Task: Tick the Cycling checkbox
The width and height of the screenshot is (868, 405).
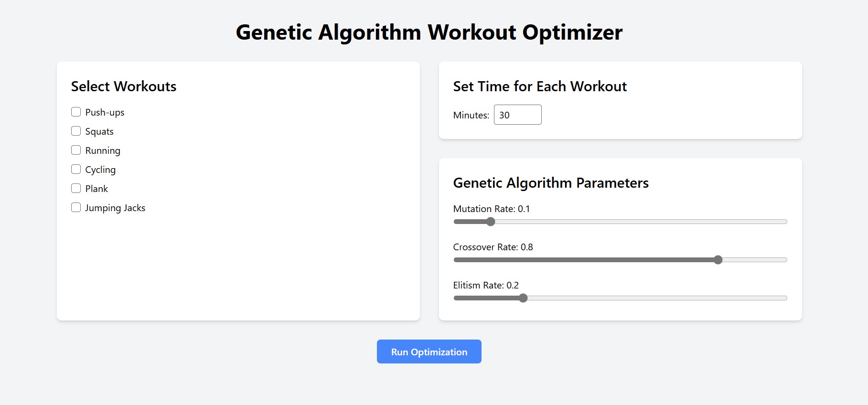Action: tap(76, 170)
